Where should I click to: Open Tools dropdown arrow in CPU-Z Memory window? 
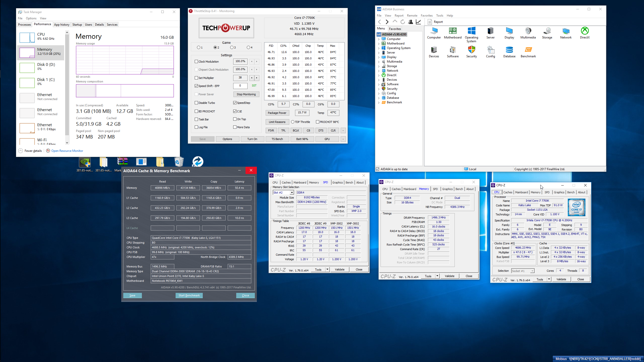click(437, 276)
